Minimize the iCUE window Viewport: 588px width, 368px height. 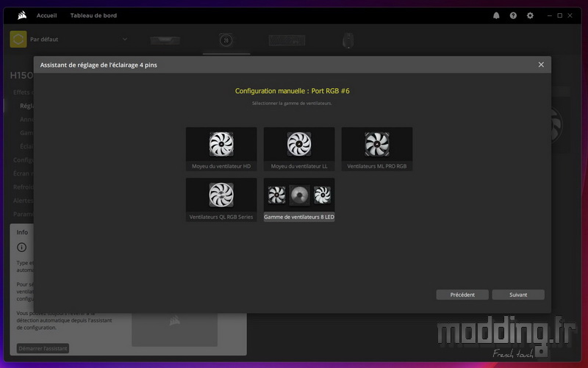coord(549,15)
